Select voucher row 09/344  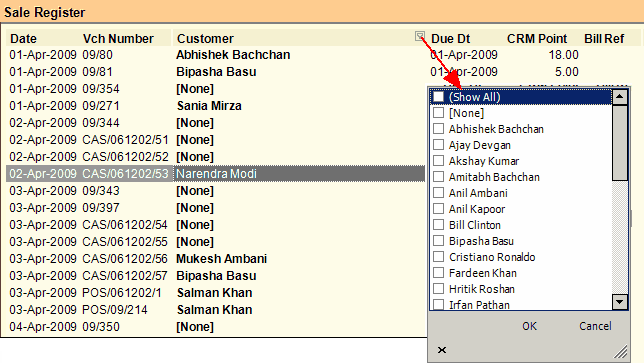(216, 123)
